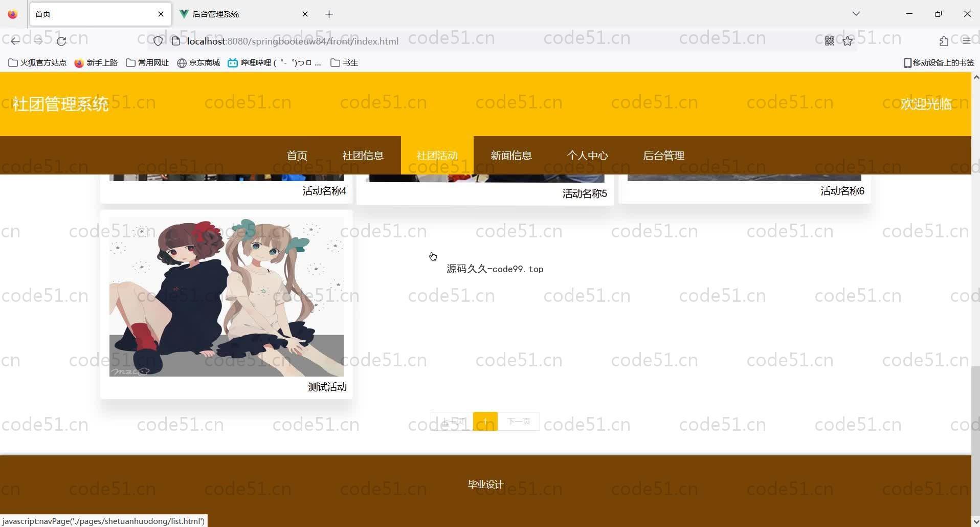Open the 哔哩哔哩 bookmark

pos(275,63)
